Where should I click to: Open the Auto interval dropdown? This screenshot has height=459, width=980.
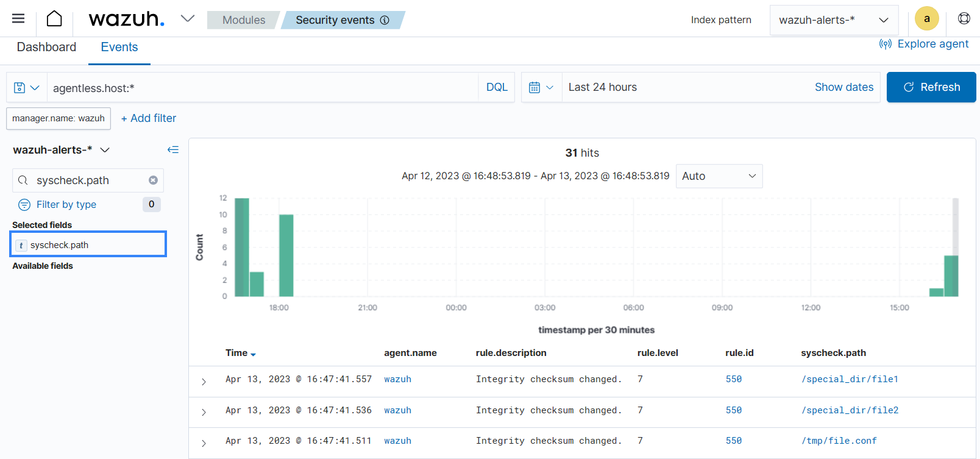pyautogui.click(x=719, y=176)
